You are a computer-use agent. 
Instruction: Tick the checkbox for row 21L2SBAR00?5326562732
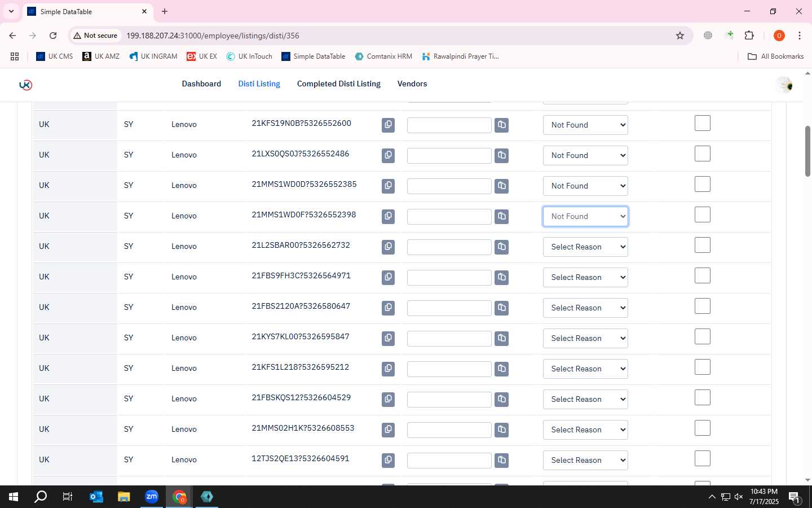click(703, 245)
